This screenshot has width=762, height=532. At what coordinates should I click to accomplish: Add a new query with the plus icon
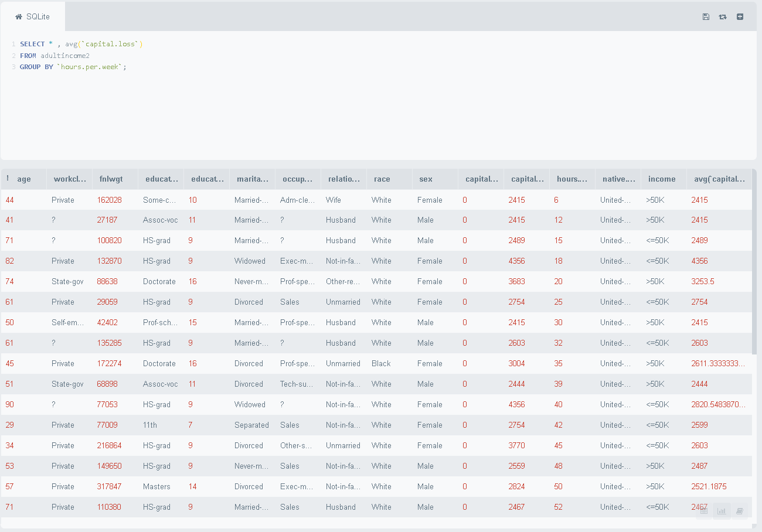(x=740, y=17)
